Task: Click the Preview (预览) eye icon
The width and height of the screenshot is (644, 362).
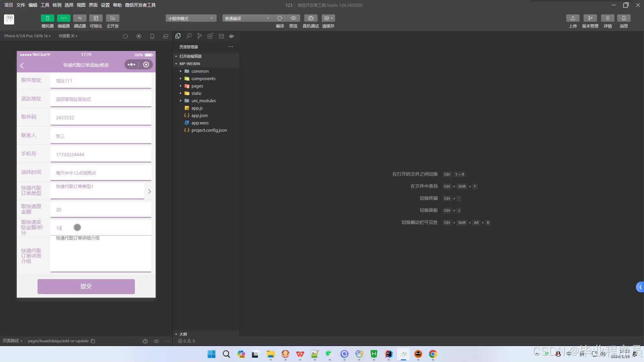Action: pyautogui.click(x=293, y=18)
